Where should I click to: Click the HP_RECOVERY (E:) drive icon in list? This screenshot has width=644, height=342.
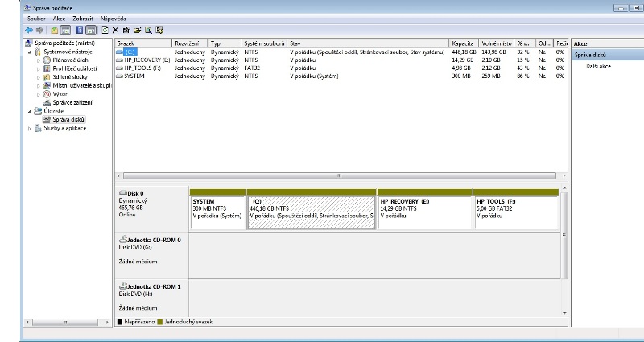click(119, 60)
